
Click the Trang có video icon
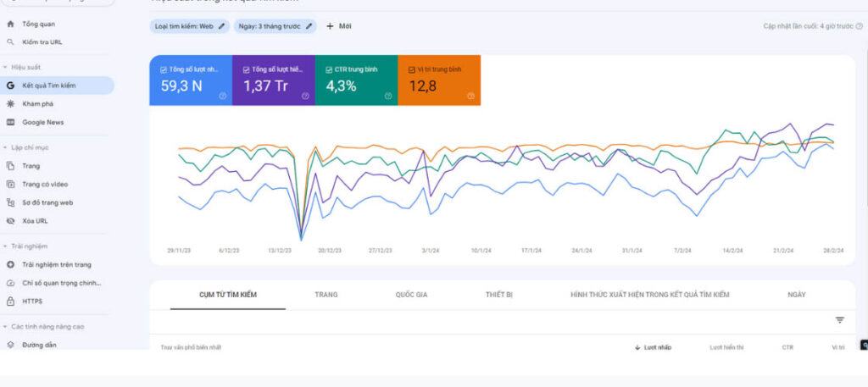click(10, 184)
